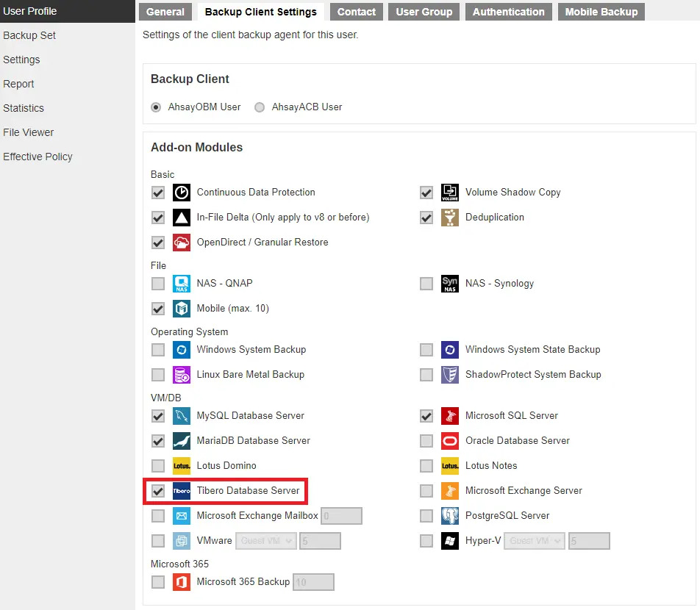Open the Hyper-V Guest VM dropdown
The image size is (700, 610).
coord(535,541)
